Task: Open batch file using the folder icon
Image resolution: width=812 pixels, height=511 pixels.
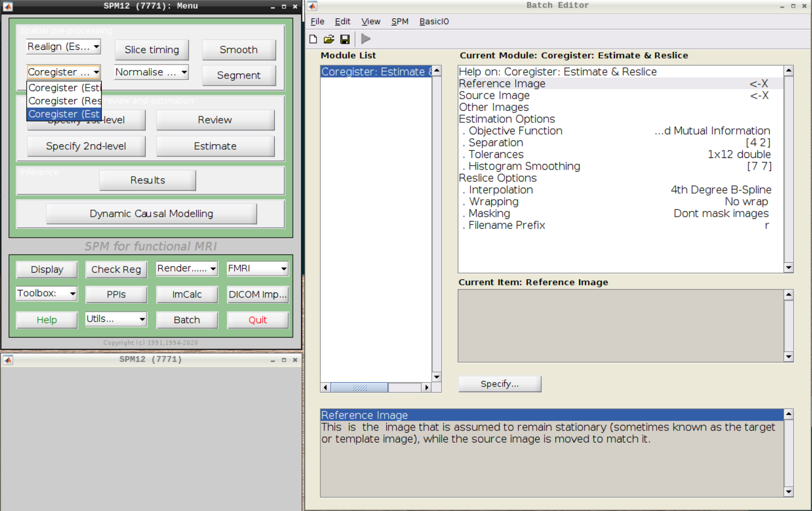Action: coord(329,39)
